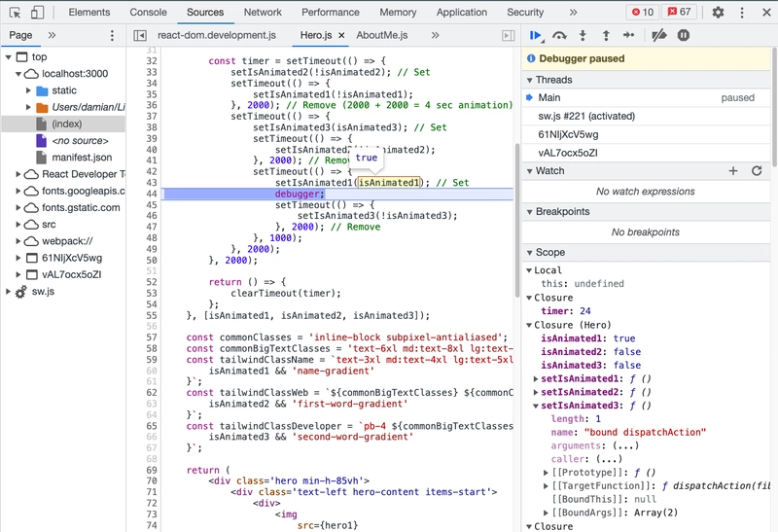This screenshot has width=778, height=532.
Task: Expand fonts.googleapis.com node
Action: coord(18,191)
